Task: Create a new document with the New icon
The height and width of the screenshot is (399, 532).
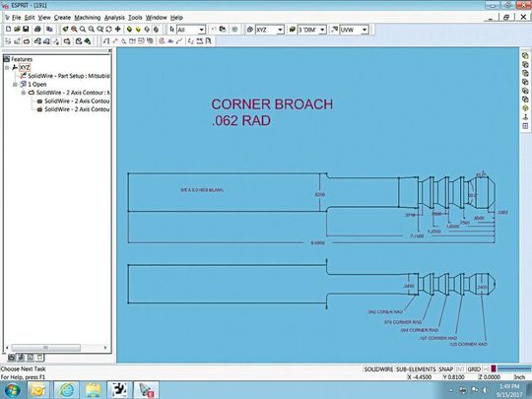Action: [x=9, y=30]
